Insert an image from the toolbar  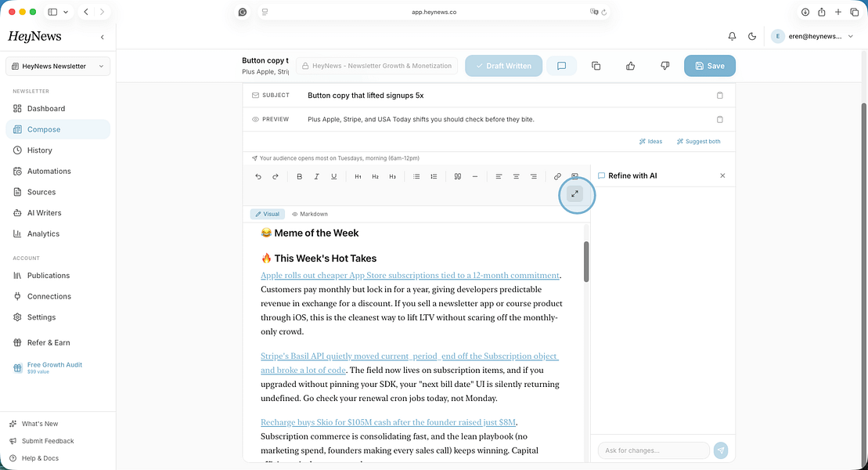click(x=574, y=176)
